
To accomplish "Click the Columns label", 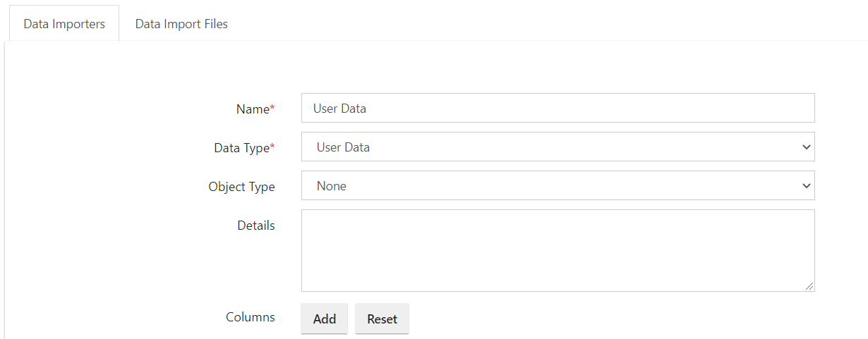I will (x=251, y=317).
